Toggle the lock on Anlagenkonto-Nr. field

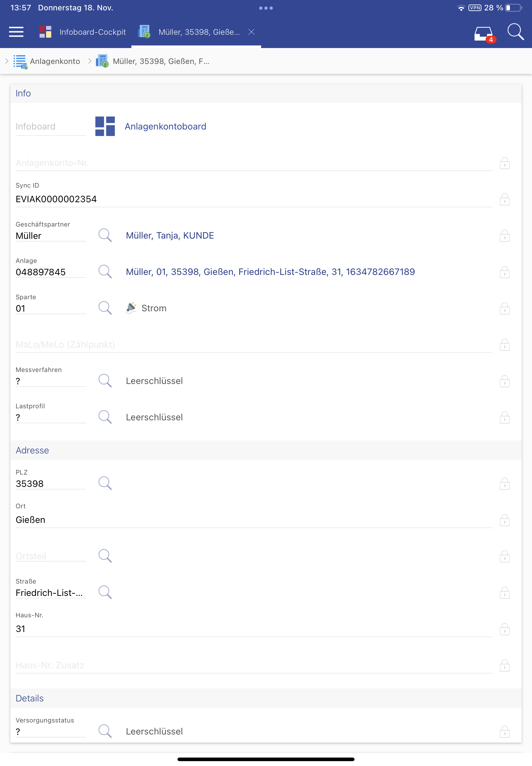tap(504, 163)
